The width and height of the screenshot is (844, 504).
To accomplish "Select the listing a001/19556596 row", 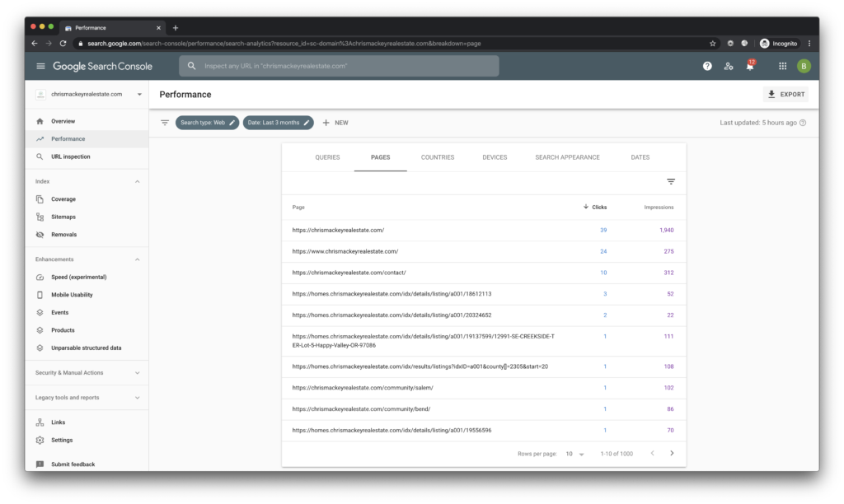I will pos(484,431).
